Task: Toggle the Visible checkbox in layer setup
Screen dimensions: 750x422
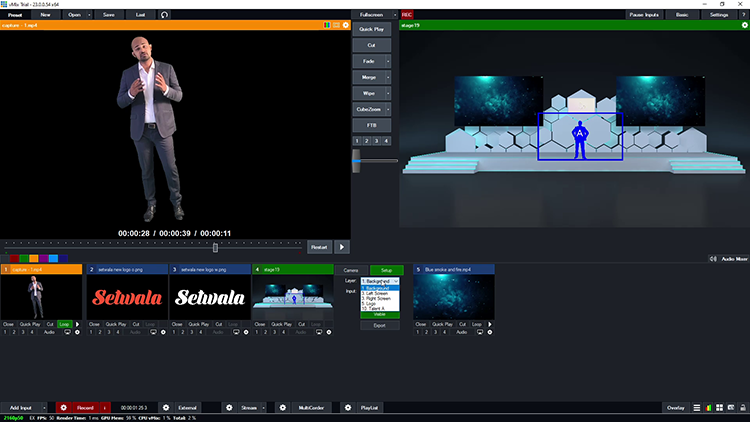Action: 379,314
